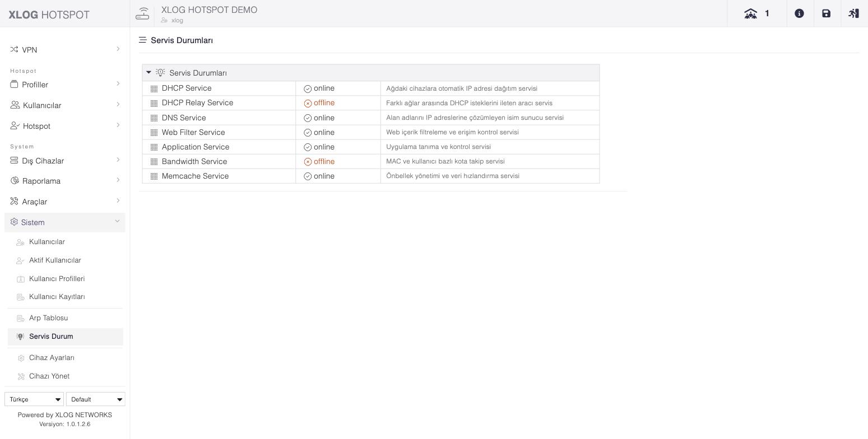The image size is (868, 439).
Task: Click the Dış Cihazlar server icon
Action: (x=14, y=161)
